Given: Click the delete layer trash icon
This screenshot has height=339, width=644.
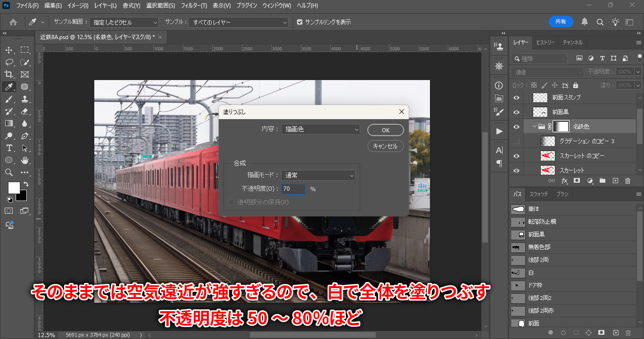Looking at the screenshot, I should (627, 181).
